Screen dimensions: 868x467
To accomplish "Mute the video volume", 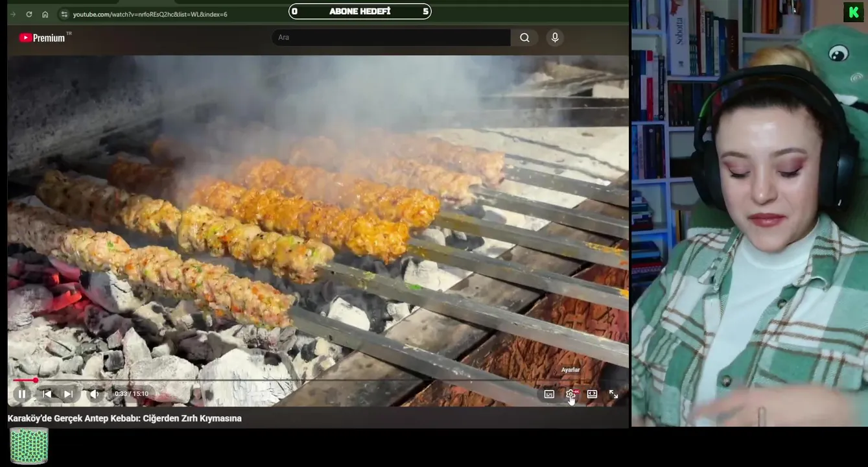I will point(95,394).
